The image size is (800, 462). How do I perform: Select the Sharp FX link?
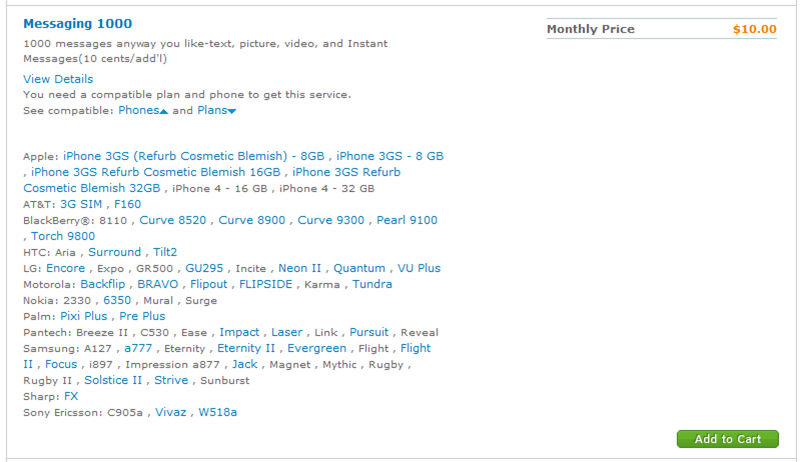pos(71,396)
